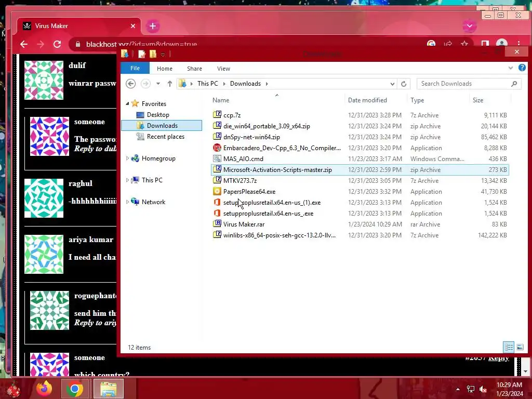This screenshot has width=532, height=399.
Task: Select Desktop under Favorites
Action: pos(158,115)
